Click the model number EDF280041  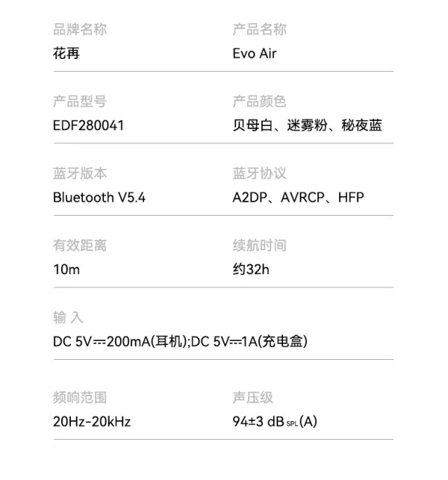pyautogui.click(x=89, y=125)
